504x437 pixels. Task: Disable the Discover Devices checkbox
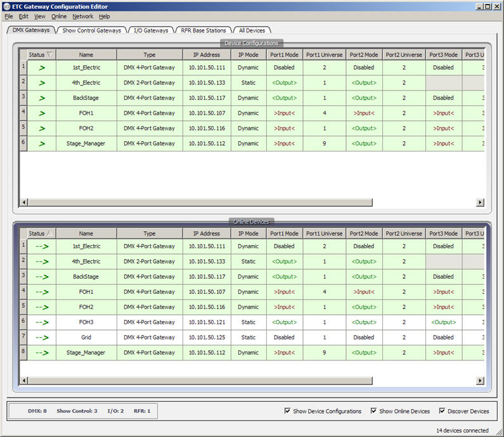[442, 411]
